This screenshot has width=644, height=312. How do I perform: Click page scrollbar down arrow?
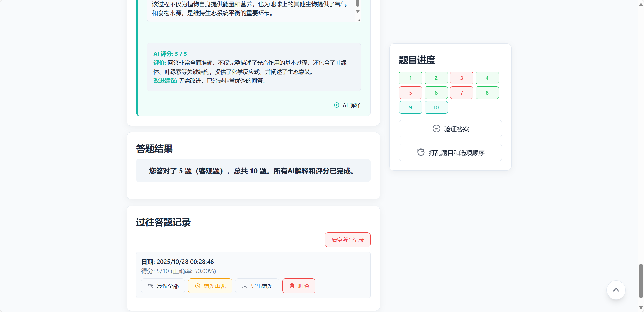641,308
